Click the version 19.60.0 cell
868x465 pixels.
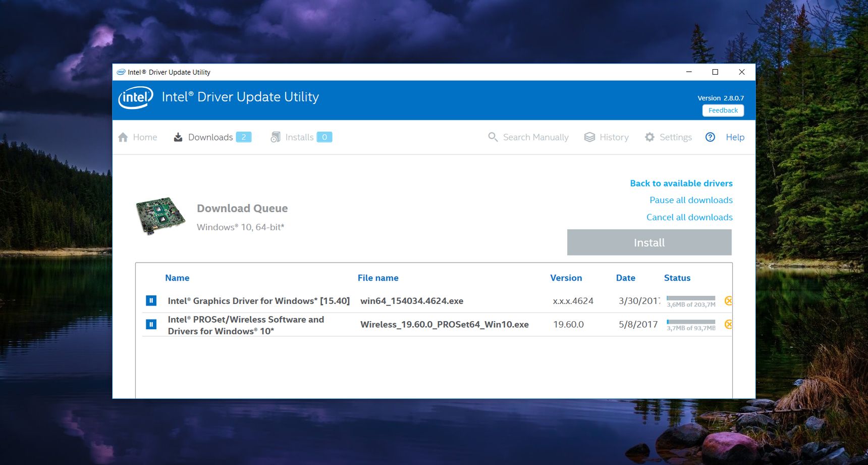click(x=568, y=324)
